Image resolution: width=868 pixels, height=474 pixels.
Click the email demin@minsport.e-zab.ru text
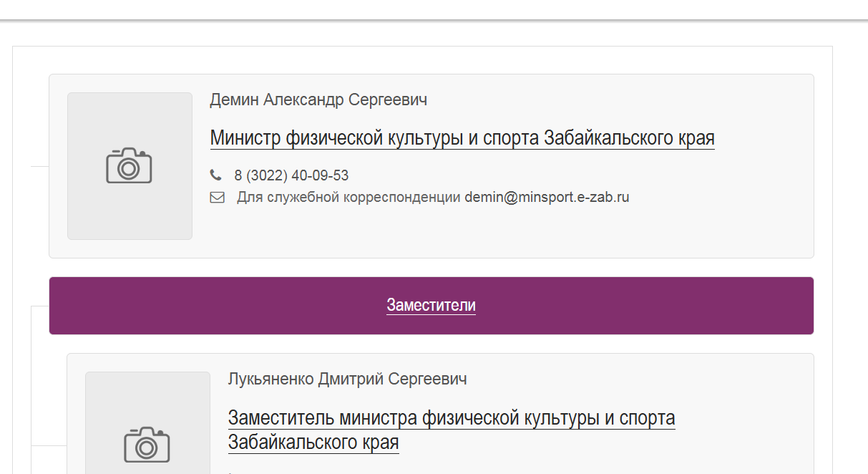tap(547, 197)
